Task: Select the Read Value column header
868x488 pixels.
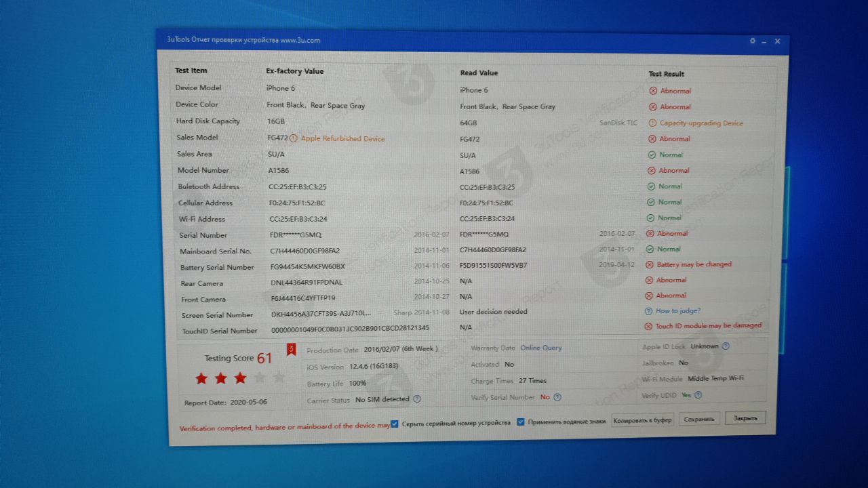Action: [x=479, y=73]
